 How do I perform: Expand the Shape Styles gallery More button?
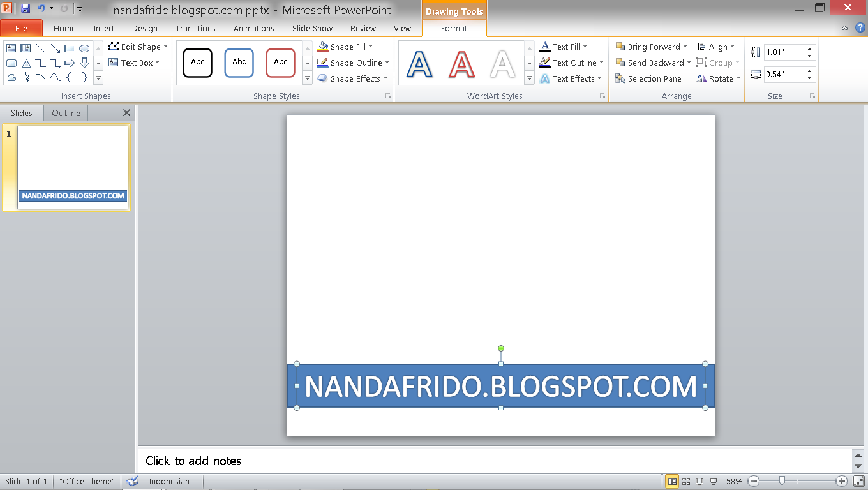tap(307, 78)
